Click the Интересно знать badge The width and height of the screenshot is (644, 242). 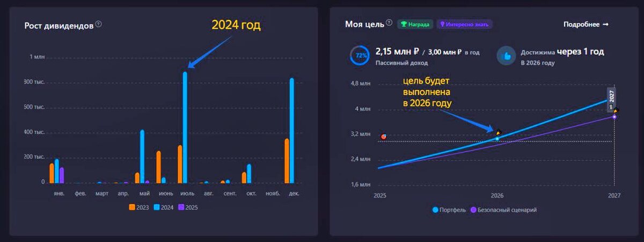point(464,24)
